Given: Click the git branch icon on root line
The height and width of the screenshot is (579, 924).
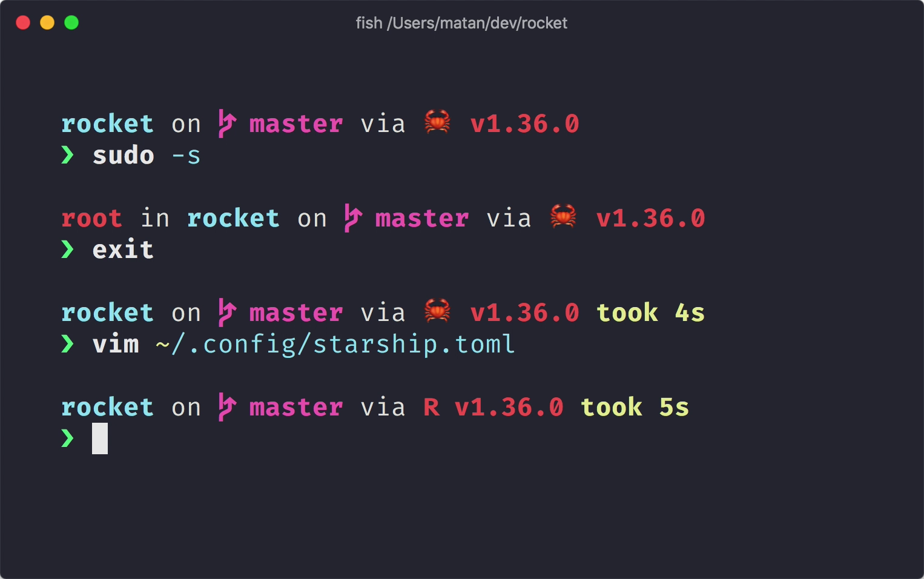Looking at the screenshot, I should [352, 218].
